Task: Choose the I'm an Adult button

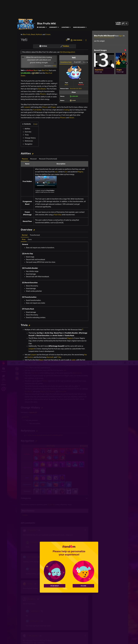Action: [x=55, y=586]
